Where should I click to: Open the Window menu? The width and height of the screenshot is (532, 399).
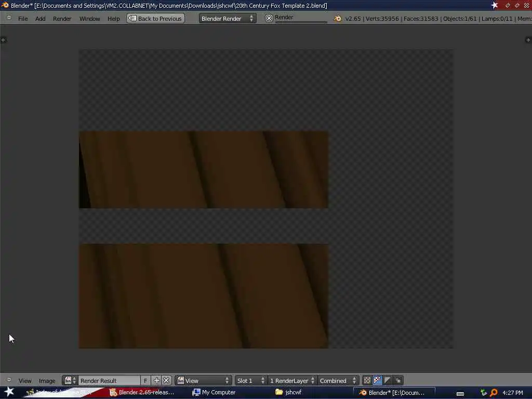click(x=89, y=19)
